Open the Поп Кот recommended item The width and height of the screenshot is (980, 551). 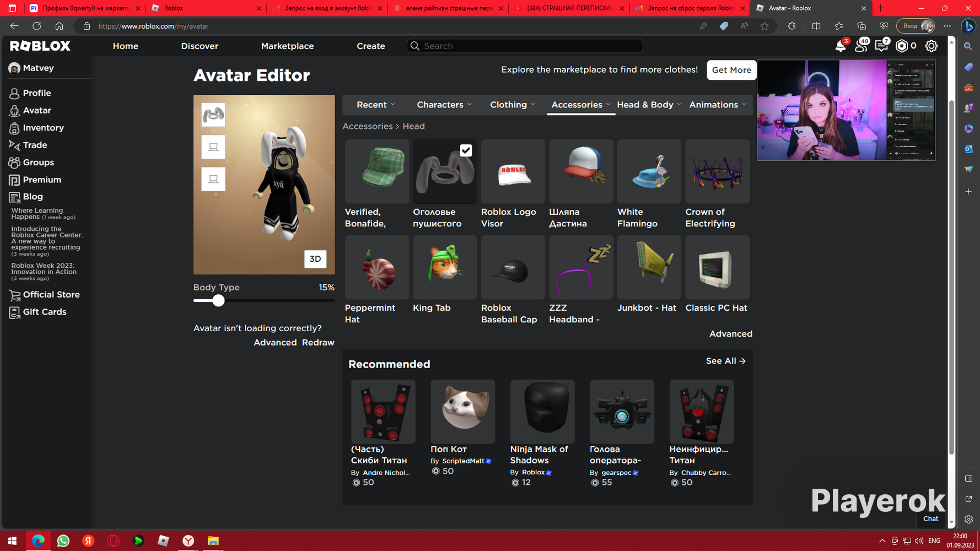pyautogui.click(x=462, y=411)
